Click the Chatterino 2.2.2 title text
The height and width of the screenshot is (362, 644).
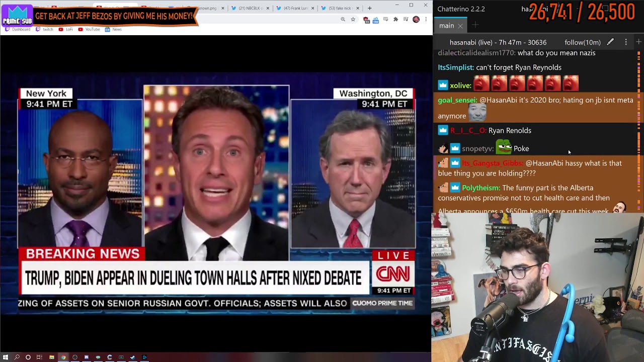click(461, 9)
